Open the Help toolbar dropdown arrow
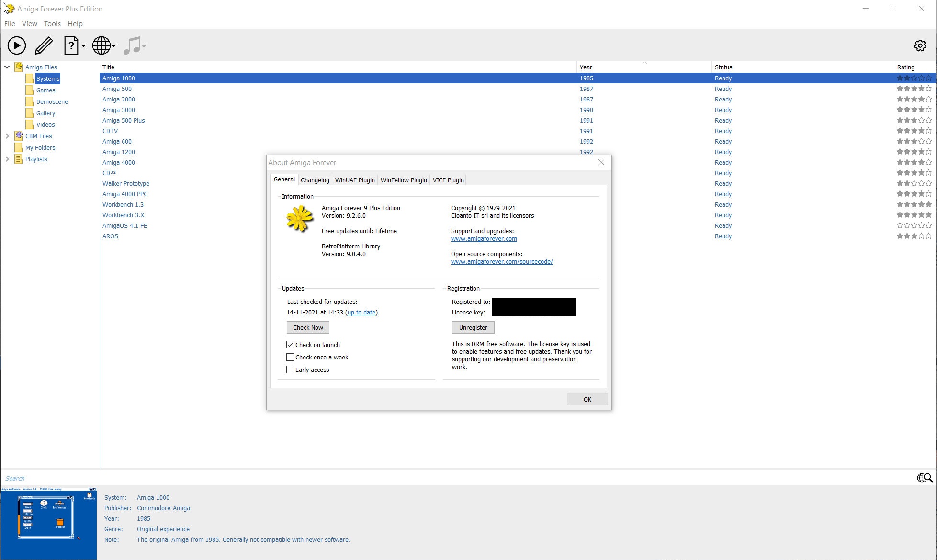937x560 pixels. 83,46
